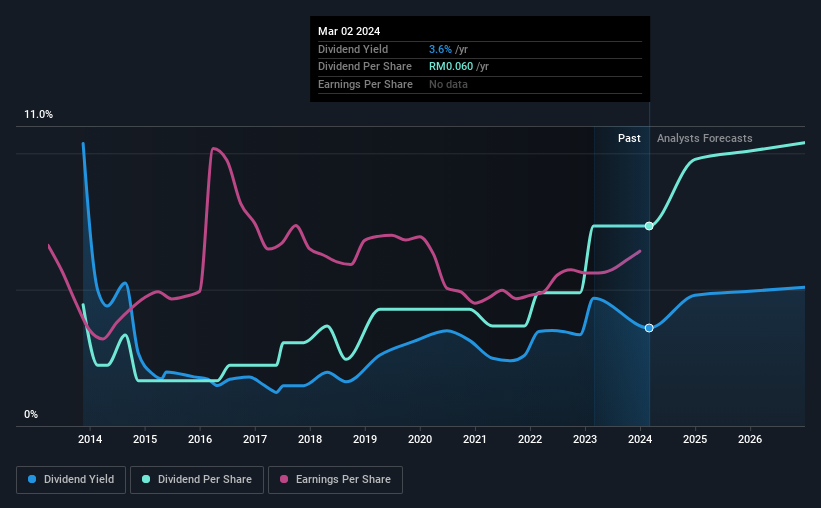
Task: Toggle the Earnings Per Share legend button
Action: [x=335, y=480]
